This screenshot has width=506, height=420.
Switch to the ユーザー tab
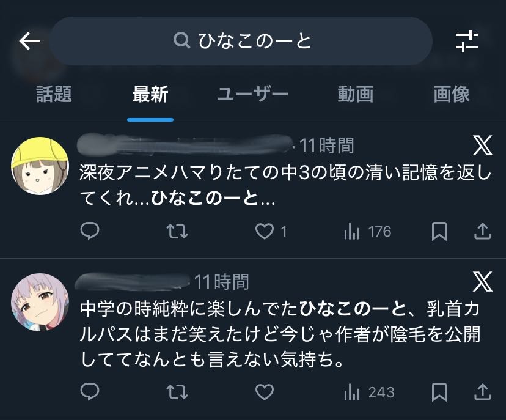(x=252, y=94)
